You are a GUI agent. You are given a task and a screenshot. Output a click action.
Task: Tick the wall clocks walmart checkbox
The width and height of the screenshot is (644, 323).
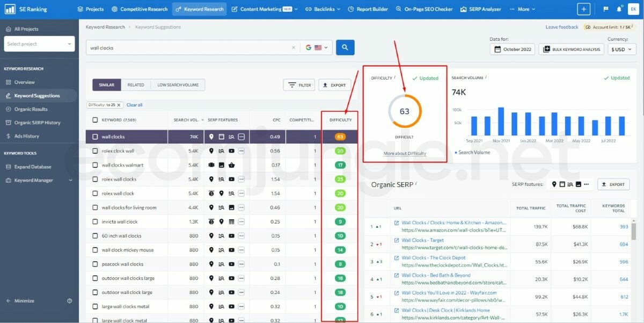95,165
